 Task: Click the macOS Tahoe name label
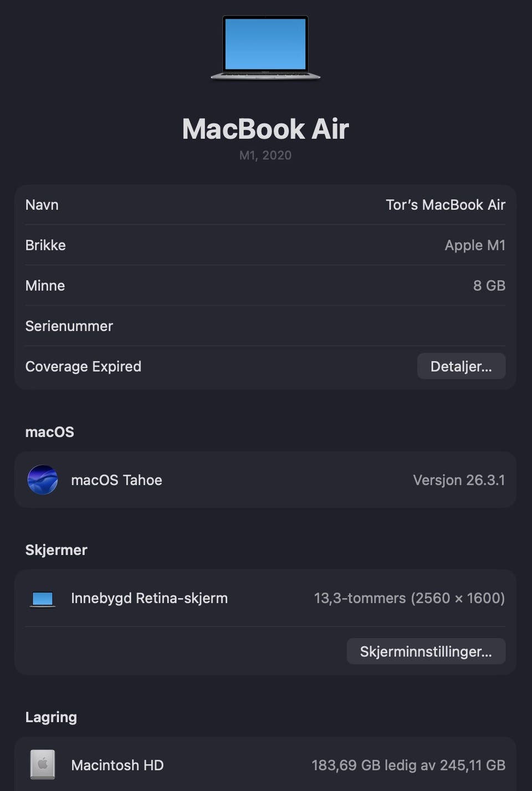pos(116,480)
